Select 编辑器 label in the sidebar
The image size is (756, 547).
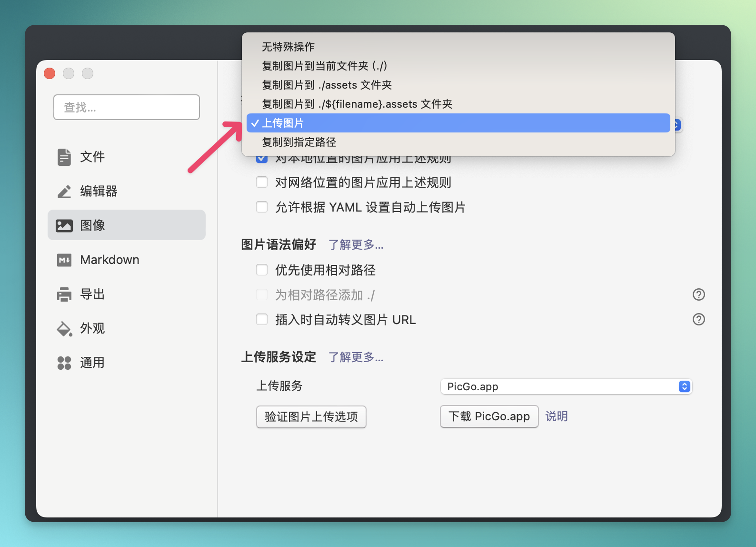pyautogui.click(x=99, y=192)
